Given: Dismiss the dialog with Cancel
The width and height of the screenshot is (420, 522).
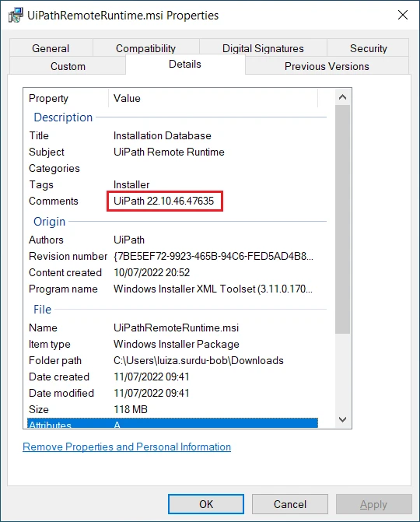Looking at the screenshot, I should (x=290, y=504).
